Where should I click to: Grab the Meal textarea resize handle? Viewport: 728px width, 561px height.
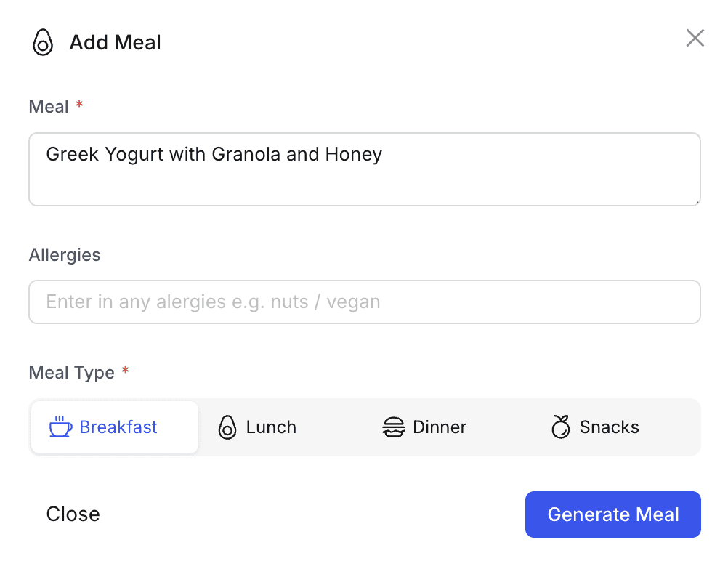pos(697,203)
